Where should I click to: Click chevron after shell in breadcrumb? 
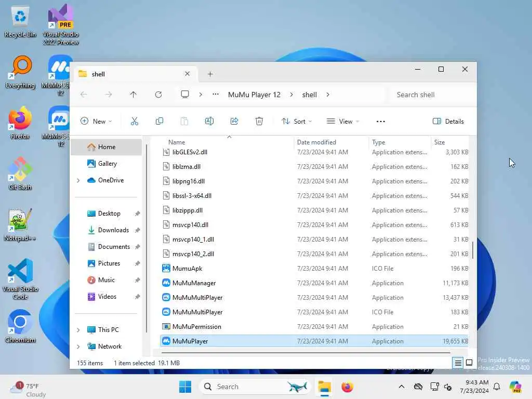(328, 95)
